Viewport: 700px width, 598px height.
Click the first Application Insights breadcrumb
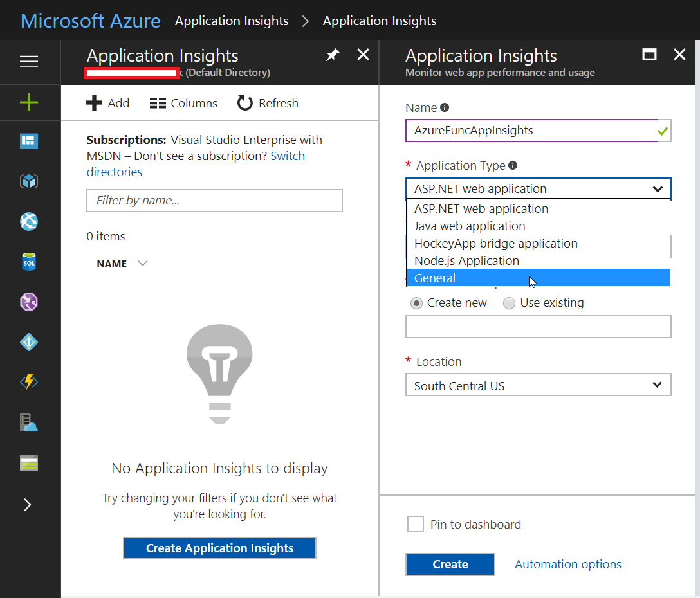click(232, 21)
